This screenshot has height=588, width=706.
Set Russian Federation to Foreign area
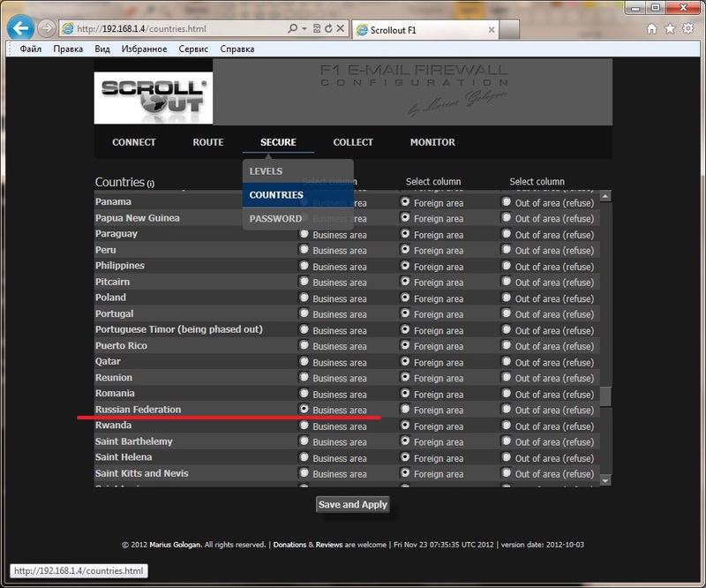[405, 409]
